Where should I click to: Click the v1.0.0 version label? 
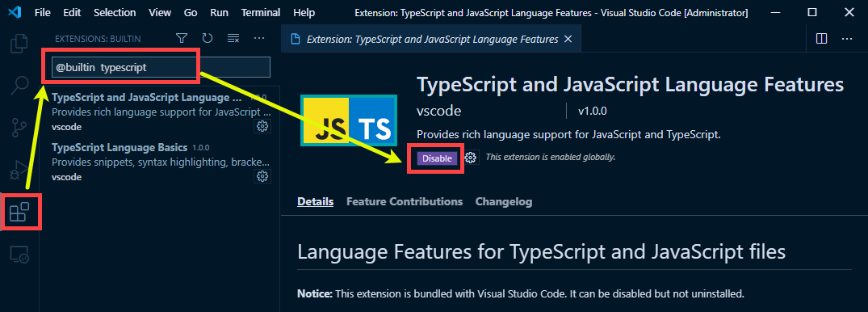pos(593,112)
